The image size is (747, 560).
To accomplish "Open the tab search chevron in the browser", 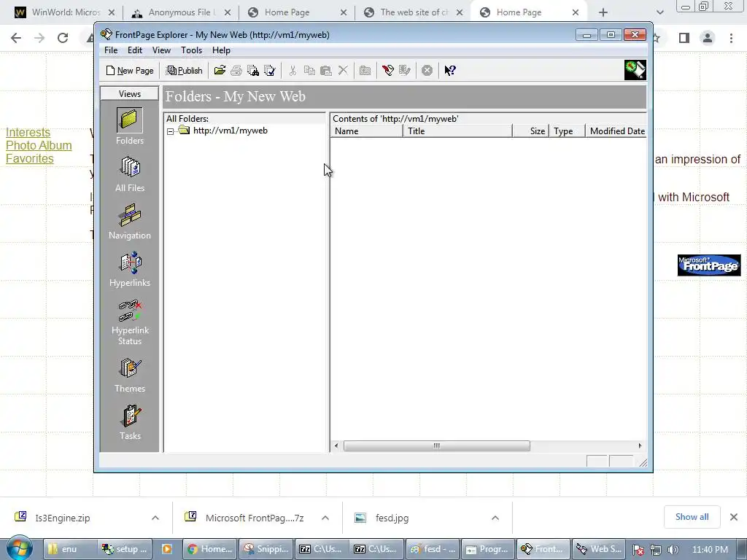I will pos(659,12).
